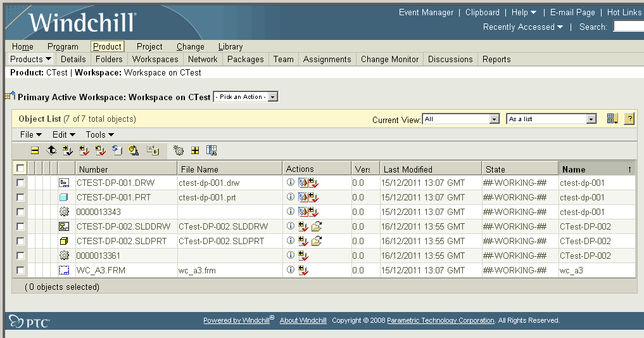Viewport: 644px width, 338px height.
Task: Click the yellow four-square grid toolbar icon
Action: click(x=195, y=150)
